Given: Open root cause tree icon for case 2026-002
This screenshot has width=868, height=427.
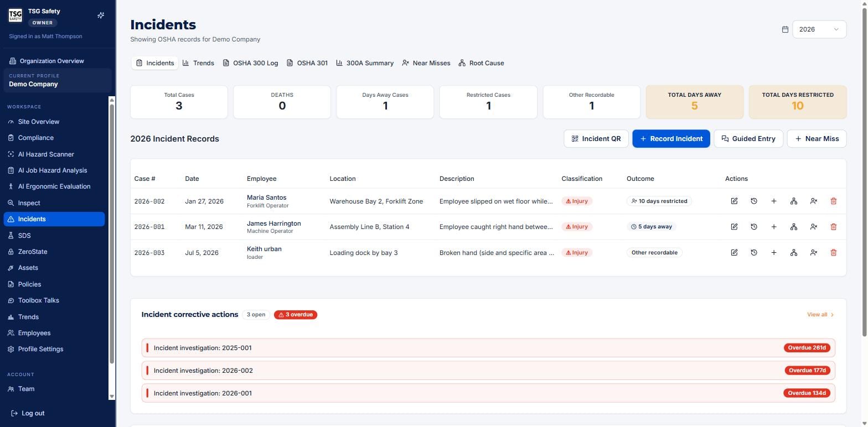Looking at the screenshot, I should (x=794, y=201).
